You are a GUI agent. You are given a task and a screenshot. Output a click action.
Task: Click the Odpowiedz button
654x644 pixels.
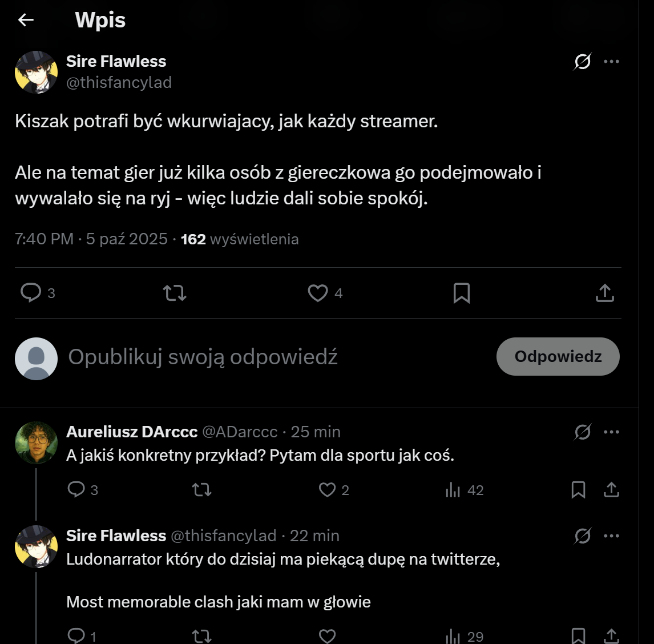point(558,356)
